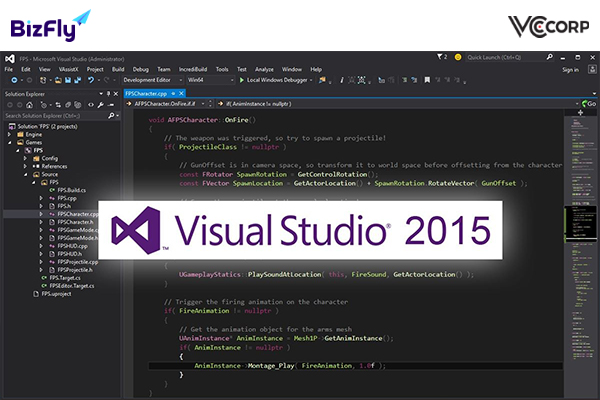Expand the FPSHUD.cpp tree node arrow

coord(41,246)
